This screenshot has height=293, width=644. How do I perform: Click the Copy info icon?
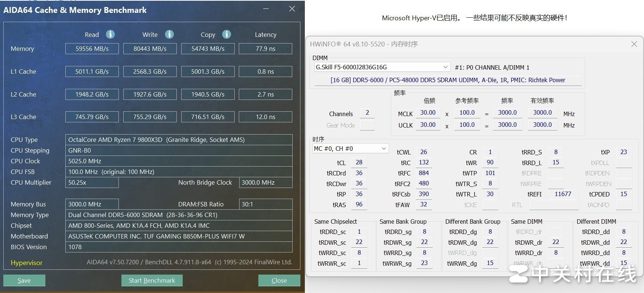click(227, 34)
